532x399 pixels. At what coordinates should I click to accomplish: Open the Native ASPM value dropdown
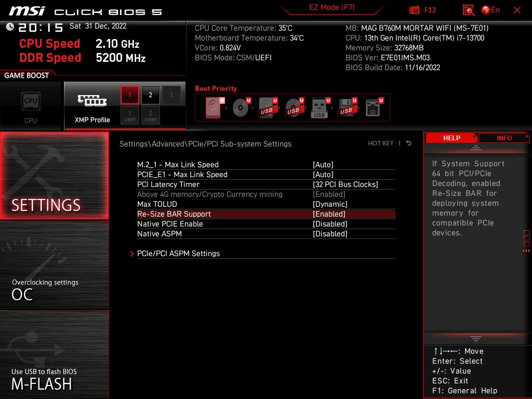click(x=330, y=234)
